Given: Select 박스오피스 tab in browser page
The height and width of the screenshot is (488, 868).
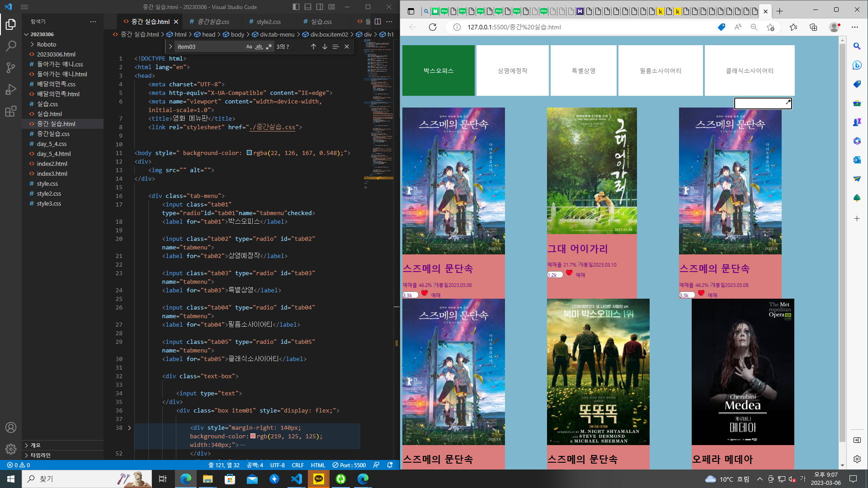Looking at the screenshot, I should pyautogui.click(x=439, y=70).
